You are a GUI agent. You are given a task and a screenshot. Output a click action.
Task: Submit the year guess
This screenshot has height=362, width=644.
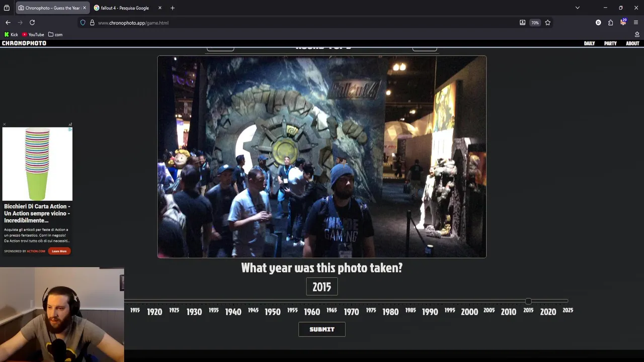click(322, 329)
